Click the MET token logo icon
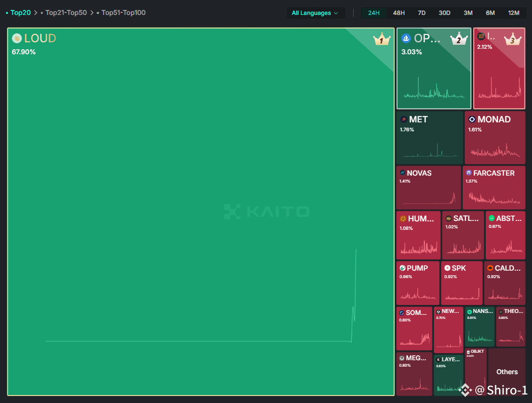 404,119
